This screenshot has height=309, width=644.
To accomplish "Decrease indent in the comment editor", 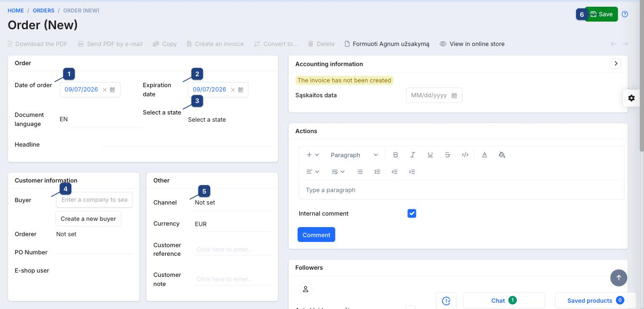I will pos(394,172).
